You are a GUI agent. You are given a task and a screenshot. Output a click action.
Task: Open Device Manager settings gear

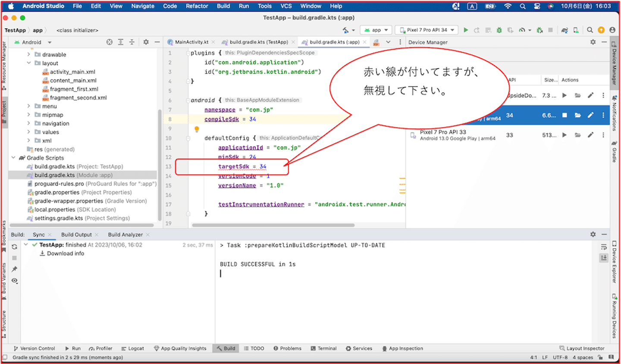593,42
